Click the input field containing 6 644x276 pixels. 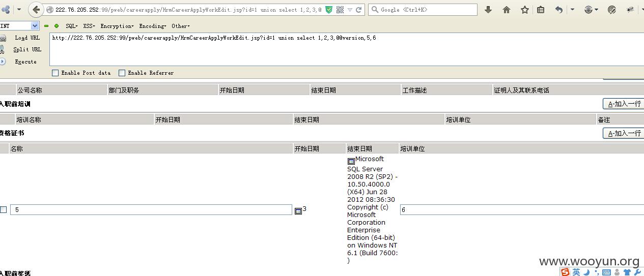click(522, 209)
